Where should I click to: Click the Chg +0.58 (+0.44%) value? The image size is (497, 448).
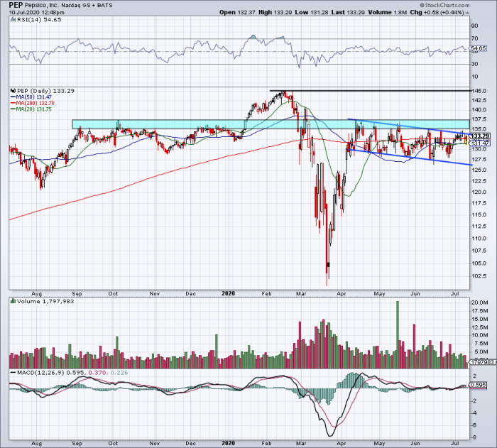437,12
